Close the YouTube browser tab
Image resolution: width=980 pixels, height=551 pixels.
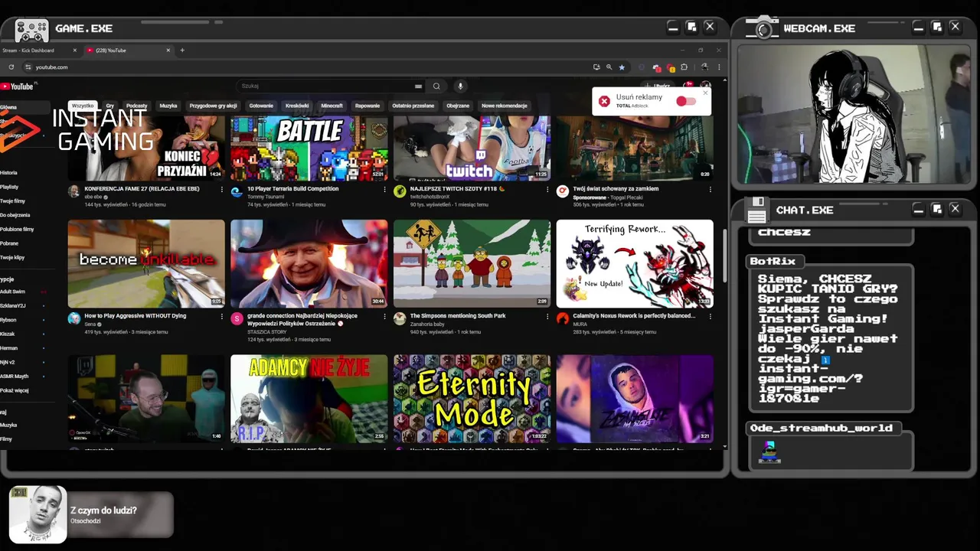(x=168, y=51)
